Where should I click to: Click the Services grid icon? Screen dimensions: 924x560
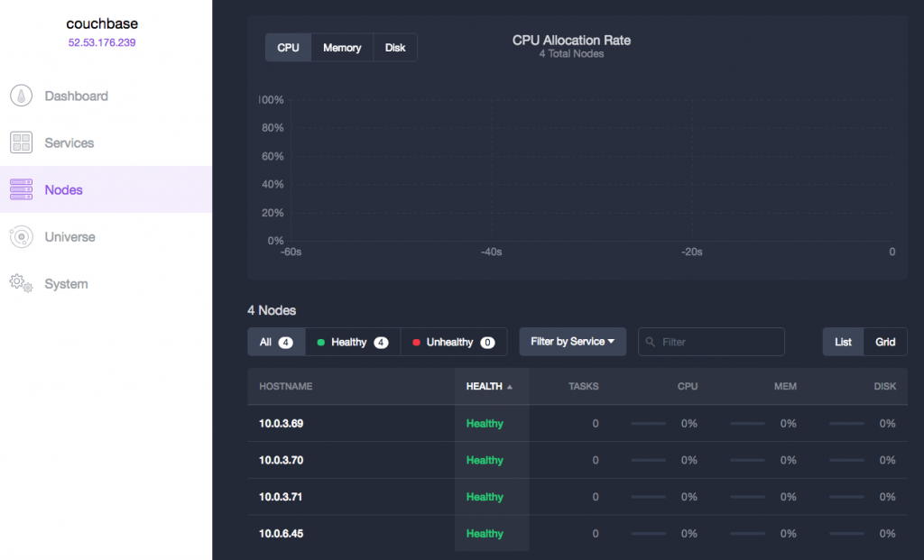coord(21,143)
